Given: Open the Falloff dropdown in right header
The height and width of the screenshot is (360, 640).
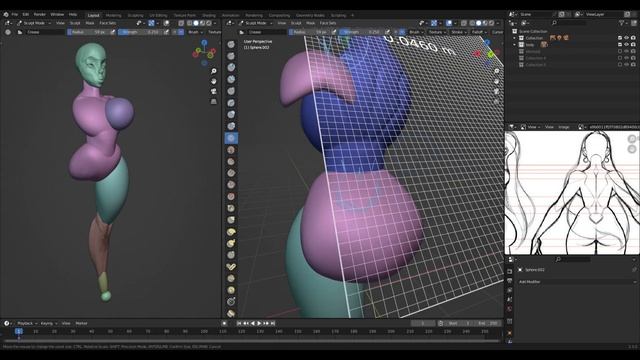Looking at the screenshot, I should [478, 32].
